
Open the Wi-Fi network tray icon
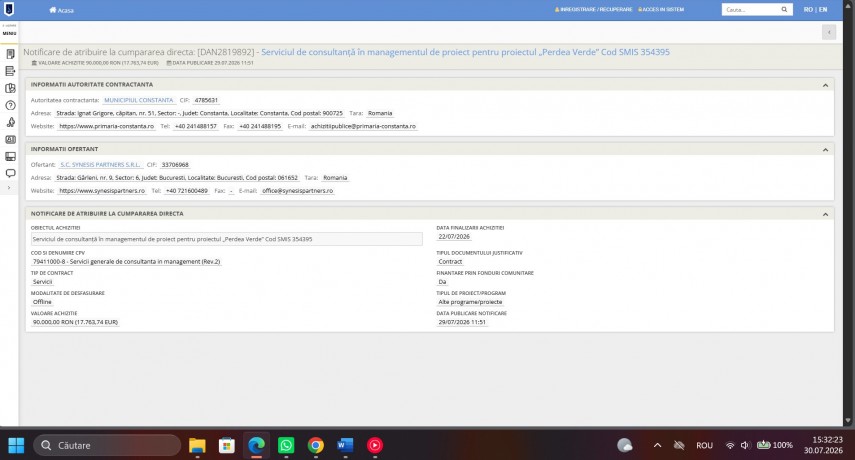(730, 445)
